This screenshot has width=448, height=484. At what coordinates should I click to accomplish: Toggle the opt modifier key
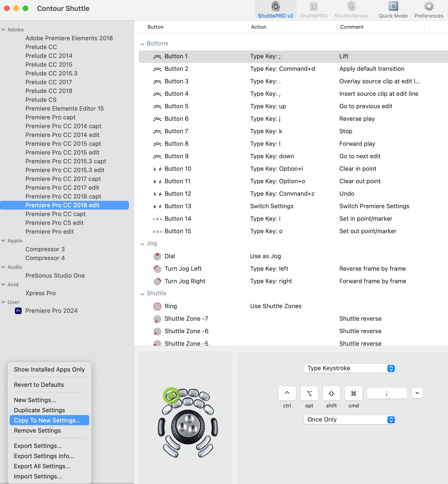click(309, 393)
